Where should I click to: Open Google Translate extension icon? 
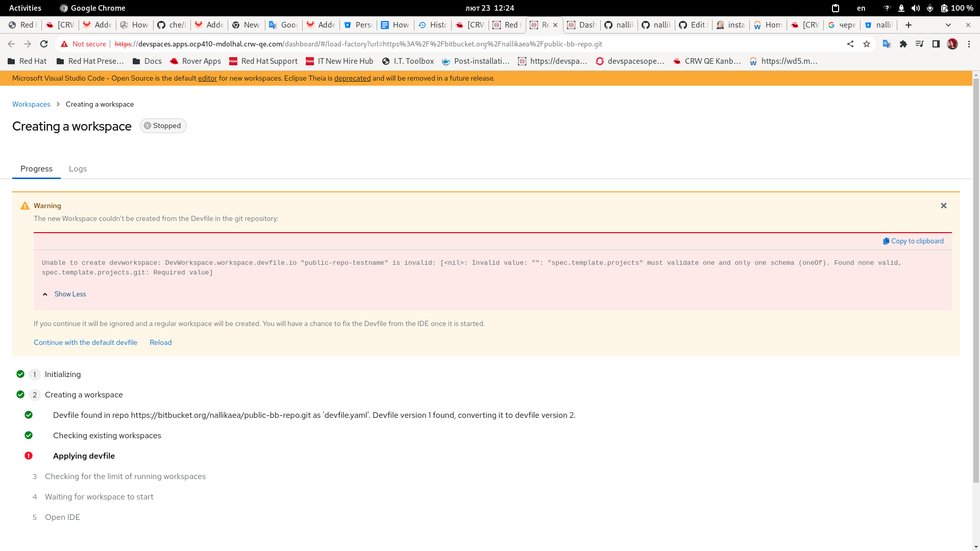[x=887, y=44]
